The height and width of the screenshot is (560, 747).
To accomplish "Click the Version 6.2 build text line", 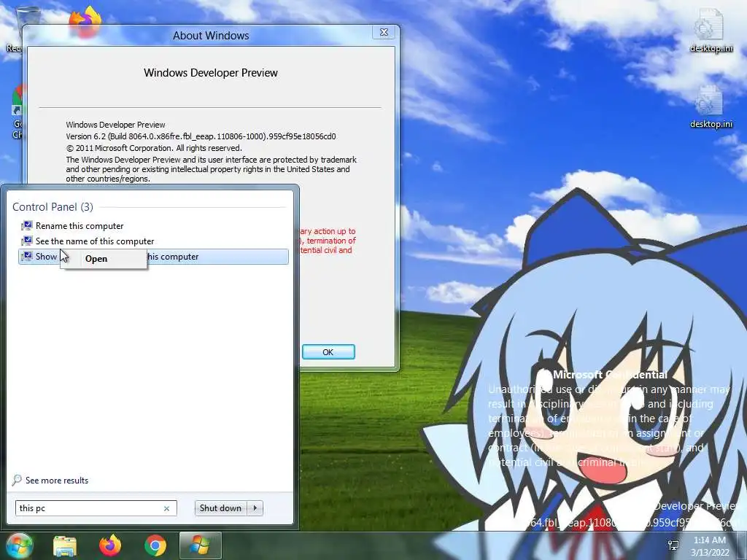I will [x=201, y=136].
